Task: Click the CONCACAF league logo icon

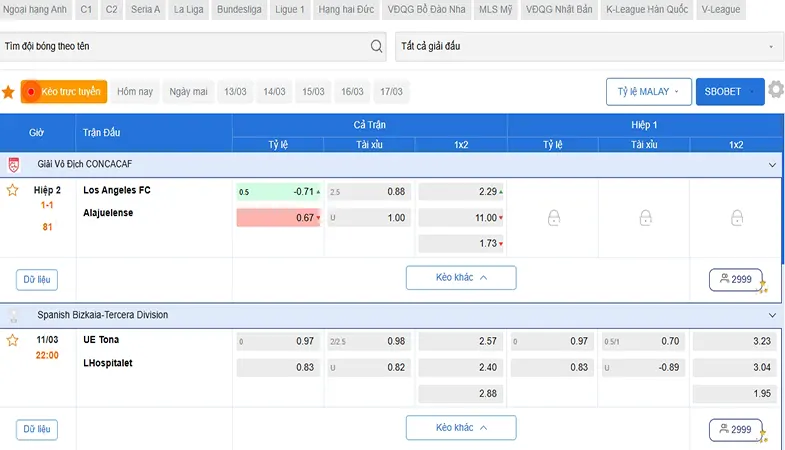Action: pyautogui.click(x=14, y=165)
